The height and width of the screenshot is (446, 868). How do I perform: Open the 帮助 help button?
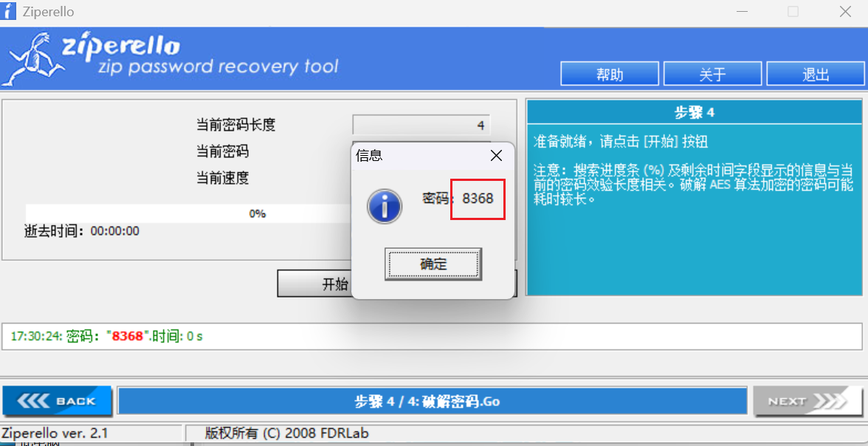tap(610, 75)
